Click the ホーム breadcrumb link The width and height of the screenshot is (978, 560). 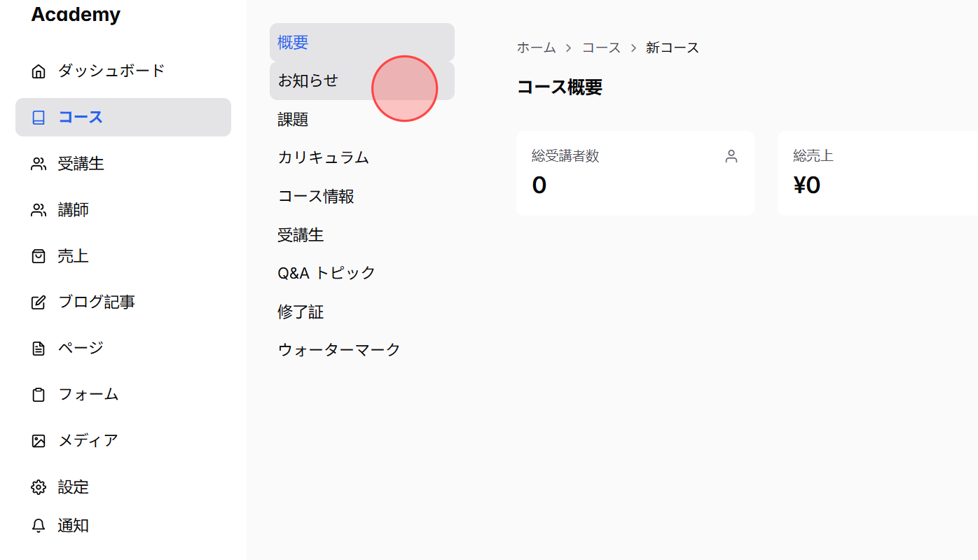(537, 47)
